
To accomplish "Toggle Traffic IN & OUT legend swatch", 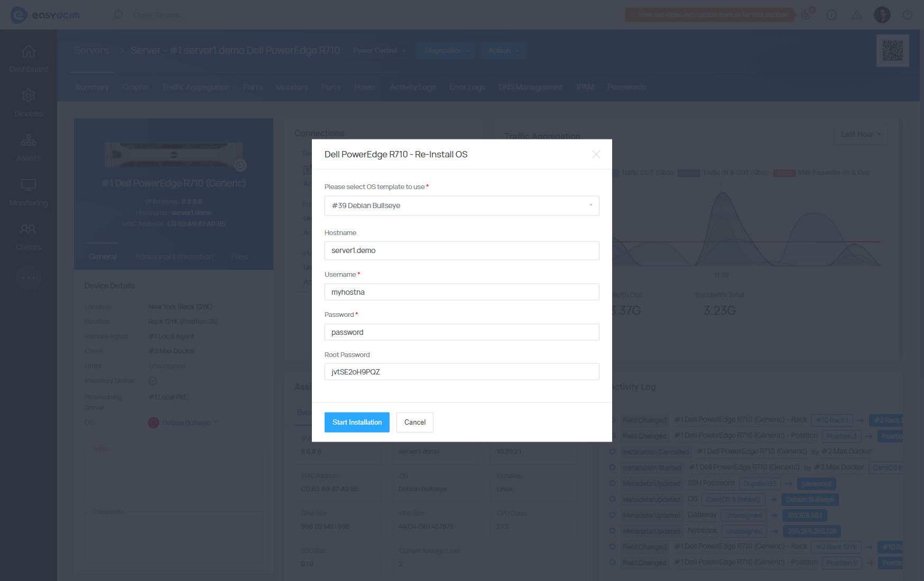I will (x=689, y=173).
